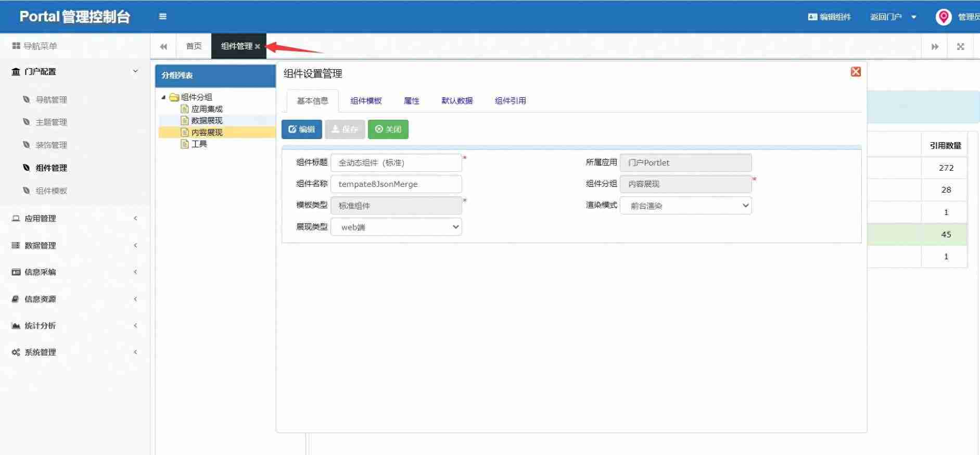Expand the 统计分析 menu
The height and width of the screenshot is (455, 980).
(75, 325)
